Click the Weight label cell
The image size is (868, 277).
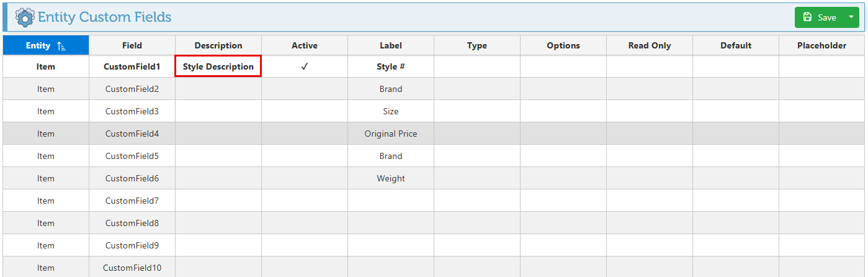pyautogui.click(x=390, y=178)
